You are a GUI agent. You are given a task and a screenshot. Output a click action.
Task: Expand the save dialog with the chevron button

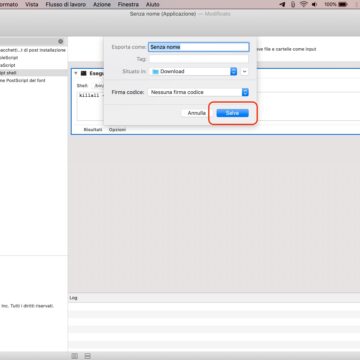click(x=244, y=71)
